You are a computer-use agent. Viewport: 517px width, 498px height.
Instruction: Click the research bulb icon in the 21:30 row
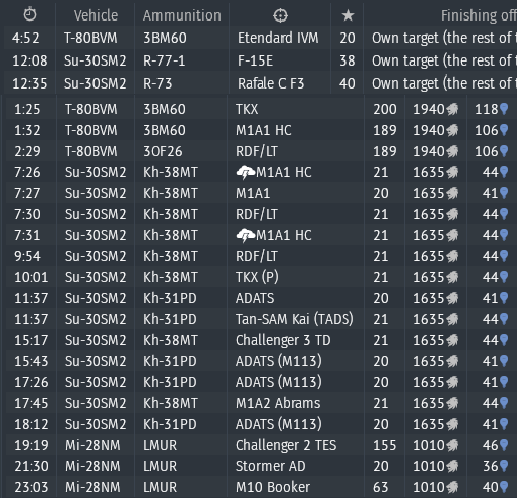(x=504, y=466)
